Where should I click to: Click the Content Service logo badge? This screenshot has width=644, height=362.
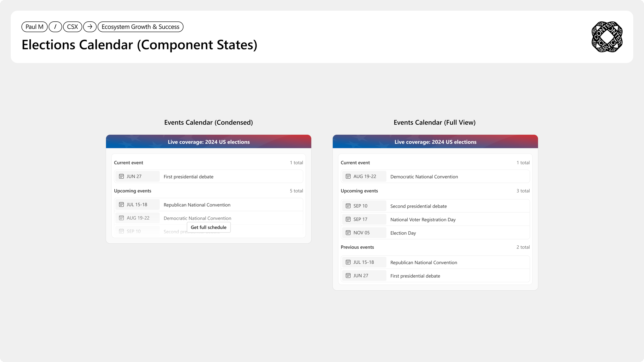607,37
